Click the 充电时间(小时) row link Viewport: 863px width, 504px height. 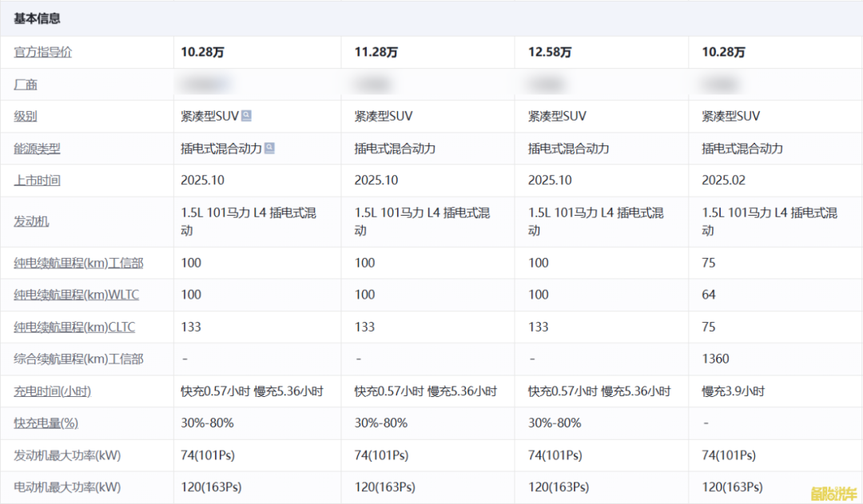click(52, 391)
